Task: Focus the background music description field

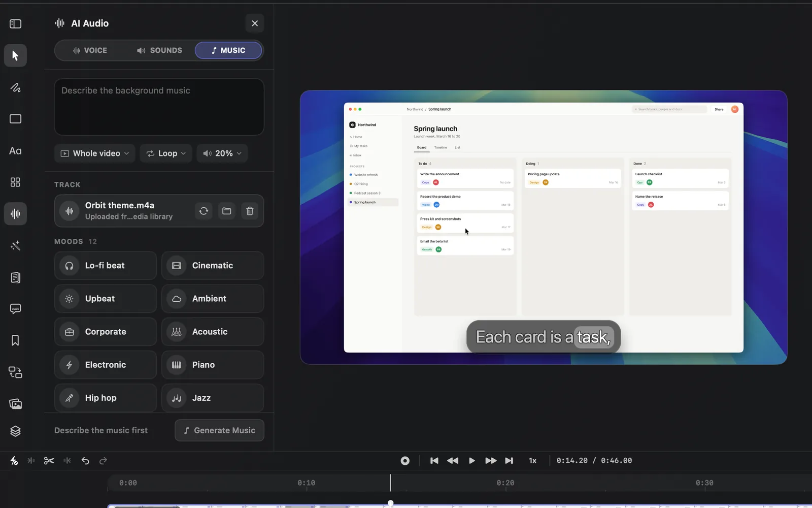Action: (x=159, y=107)
